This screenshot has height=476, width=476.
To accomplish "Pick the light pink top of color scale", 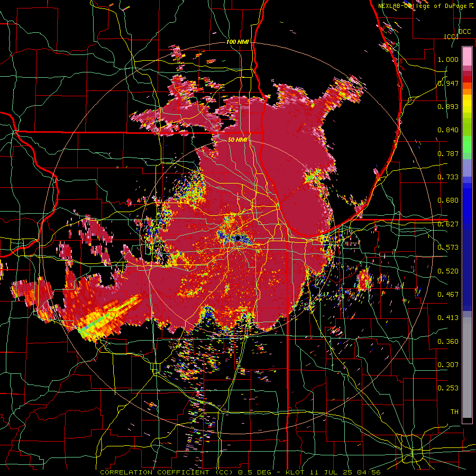I will click(x=467, y=56).
